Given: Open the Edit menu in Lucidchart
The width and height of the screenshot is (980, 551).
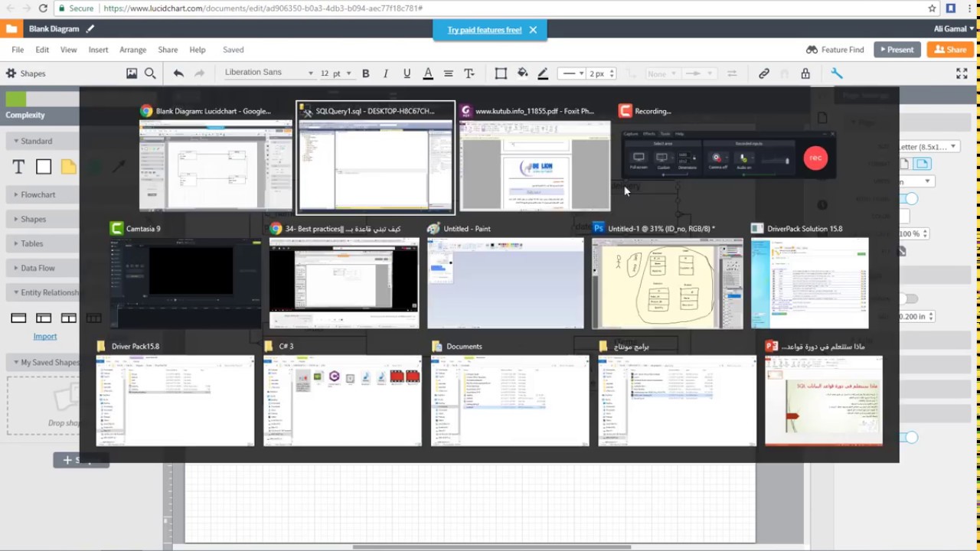Looking at the screenshot, I should click(42, 50).
